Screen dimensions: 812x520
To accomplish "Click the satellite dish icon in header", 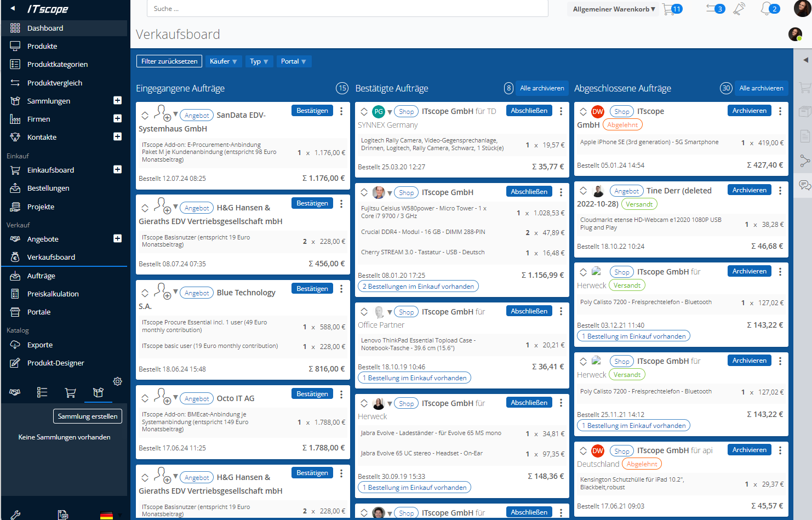I will (x=739, y=8).
